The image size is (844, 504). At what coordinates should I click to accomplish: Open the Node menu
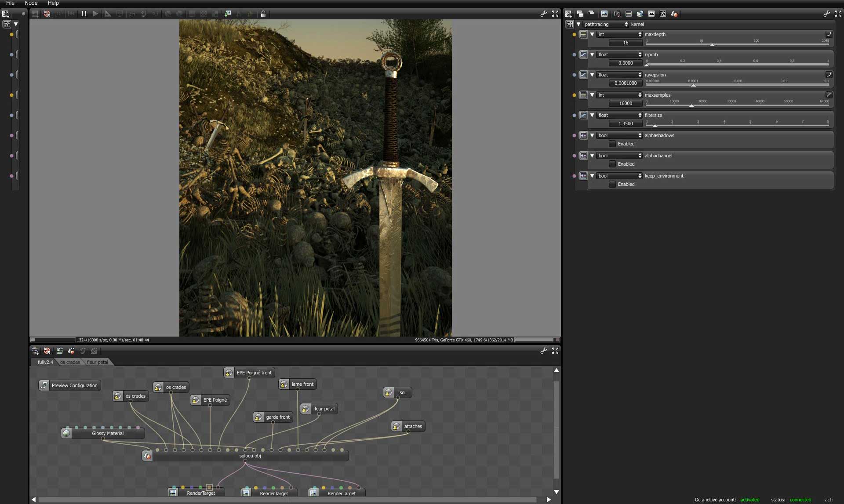click(x=31, y=3)
